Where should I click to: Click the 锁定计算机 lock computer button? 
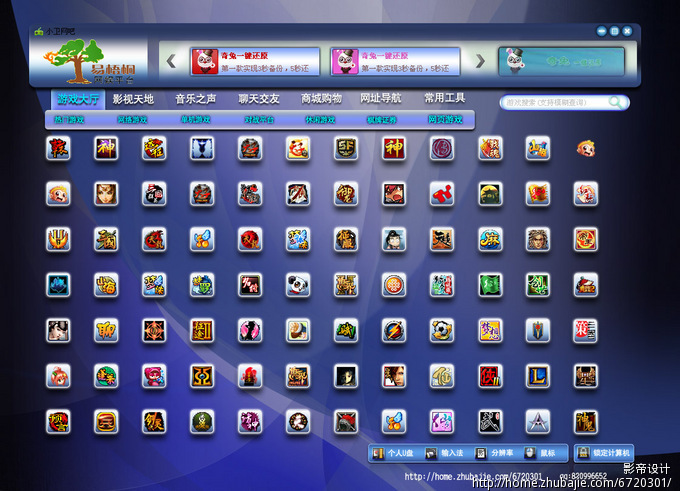604,453
